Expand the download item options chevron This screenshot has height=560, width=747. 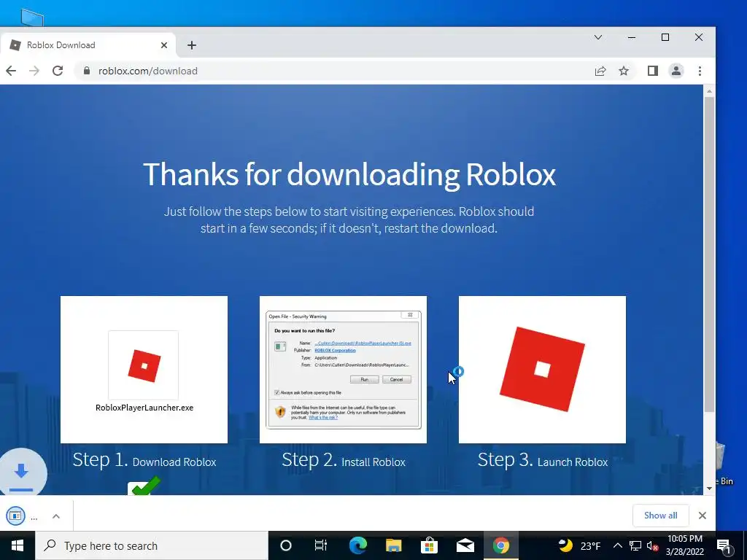(x=56, y=516)
